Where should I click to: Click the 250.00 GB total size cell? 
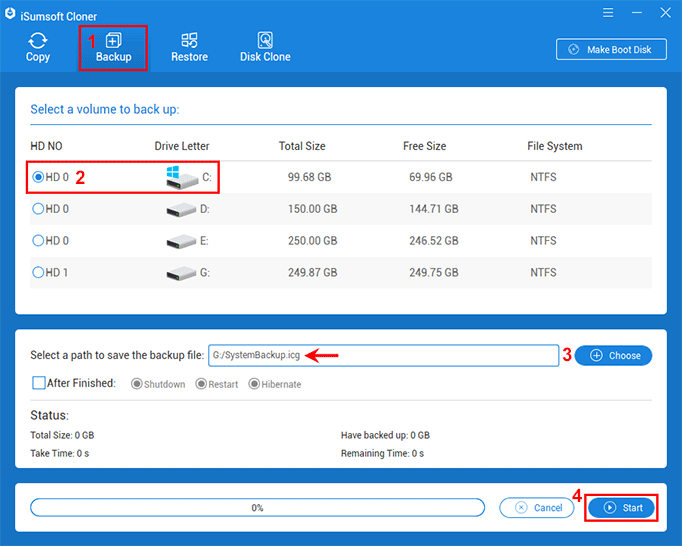[x=312, y=241]
